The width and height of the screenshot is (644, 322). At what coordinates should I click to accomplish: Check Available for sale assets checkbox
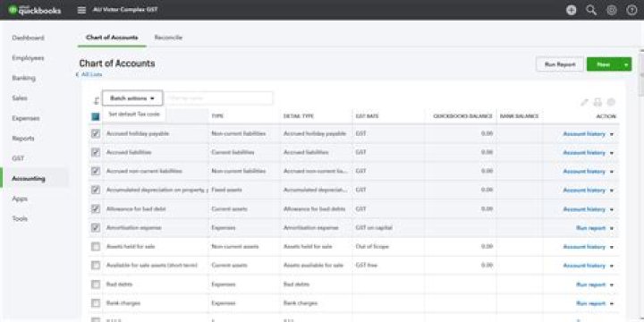click(96, 266)
